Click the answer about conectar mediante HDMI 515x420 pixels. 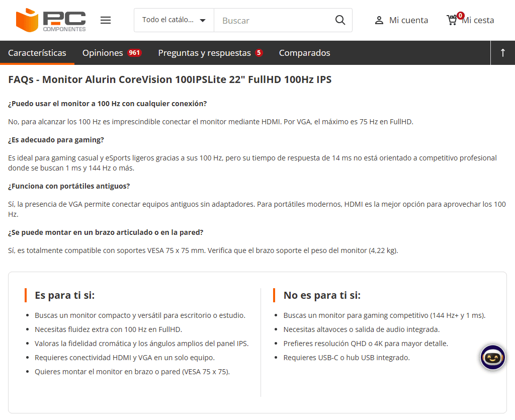coord(211,122)
